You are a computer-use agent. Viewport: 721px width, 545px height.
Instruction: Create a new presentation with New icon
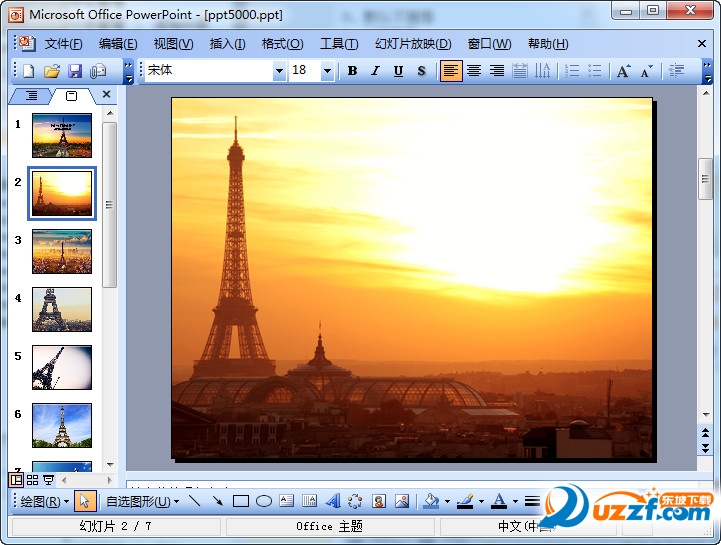coord(29,71)
